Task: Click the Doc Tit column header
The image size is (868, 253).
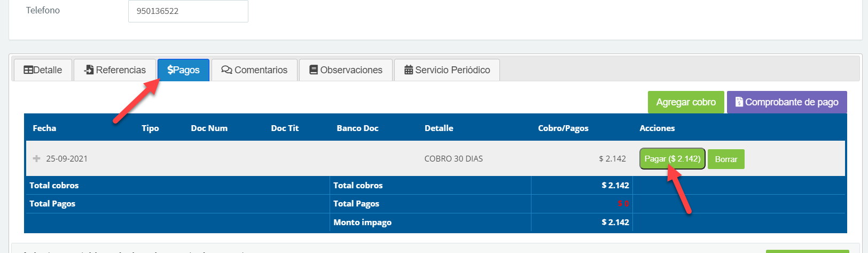Action: (285, 128)
